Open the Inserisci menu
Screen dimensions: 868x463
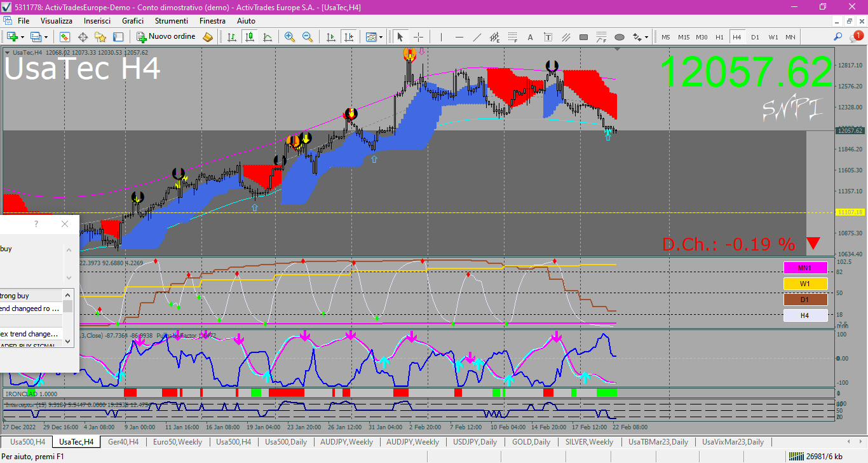coord(97,21)
